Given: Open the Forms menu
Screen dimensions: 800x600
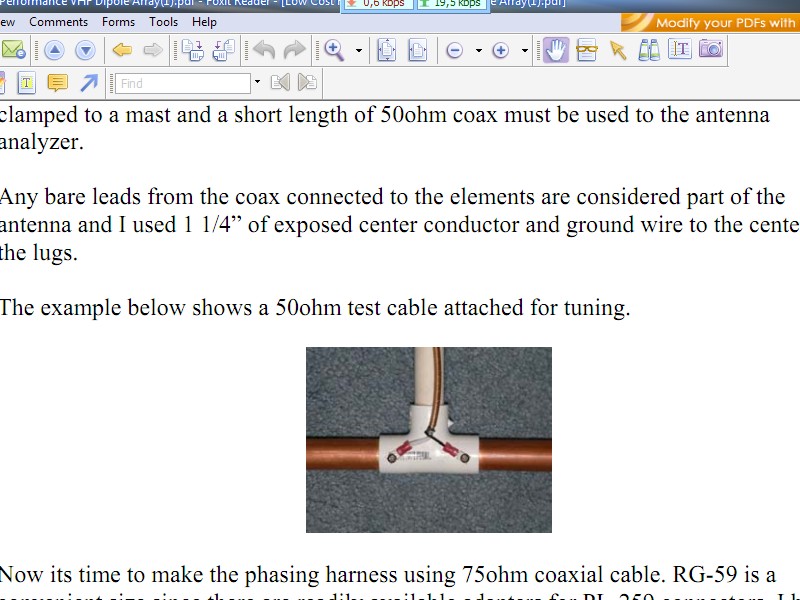Looking at the screenshot, I should pos(118,22).
